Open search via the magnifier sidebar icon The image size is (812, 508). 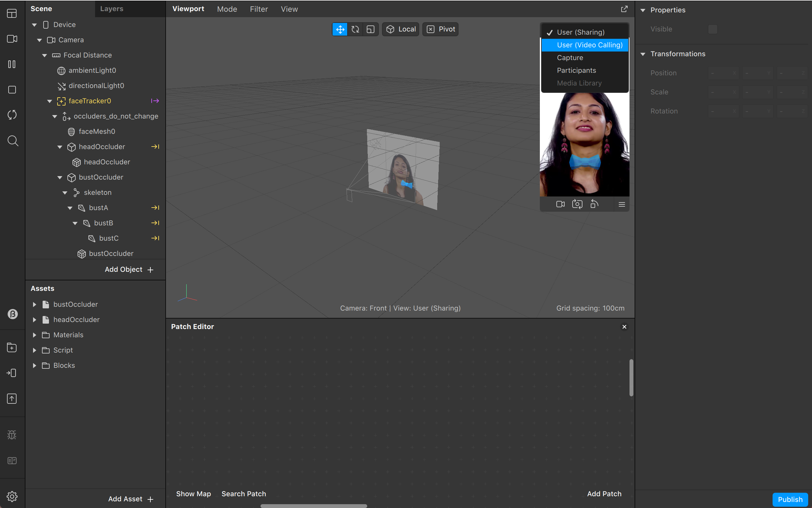pyautogui.click(x=12, y=141)
